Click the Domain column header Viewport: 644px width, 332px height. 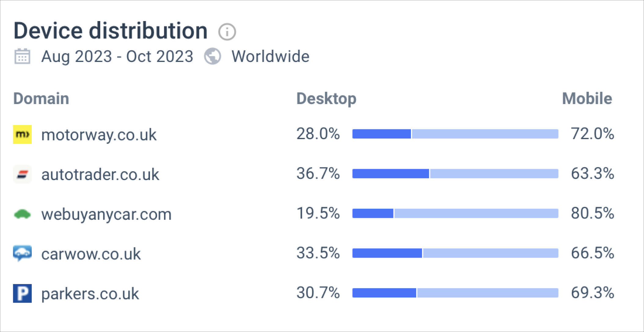pos(41,99)
